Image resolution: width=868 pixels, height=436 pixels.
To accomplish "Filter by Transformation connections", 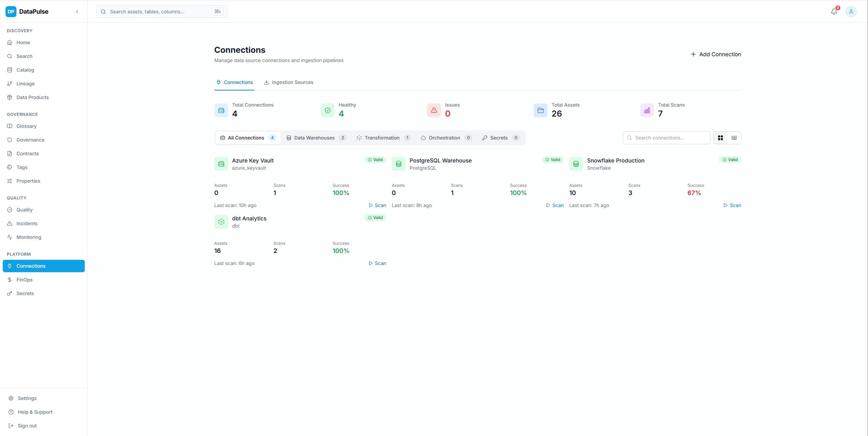I will point(383,138).
